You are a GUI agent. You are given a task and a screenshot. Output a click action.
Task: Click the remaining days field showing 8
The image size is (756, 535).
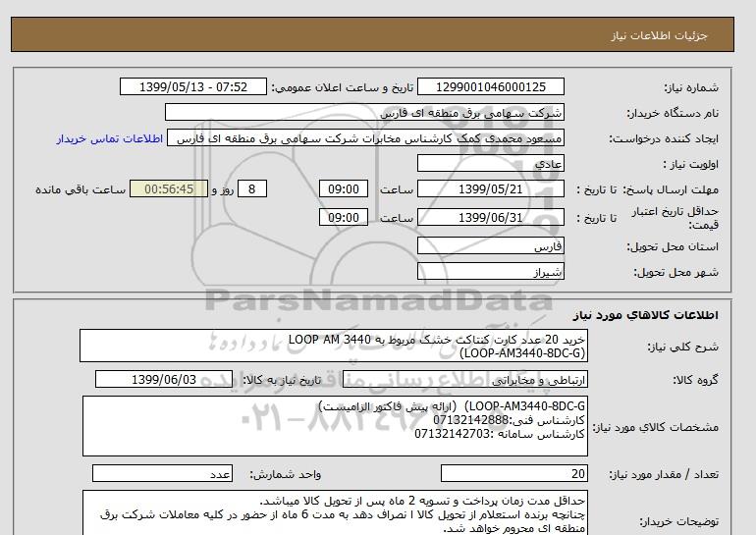point(251,188)
